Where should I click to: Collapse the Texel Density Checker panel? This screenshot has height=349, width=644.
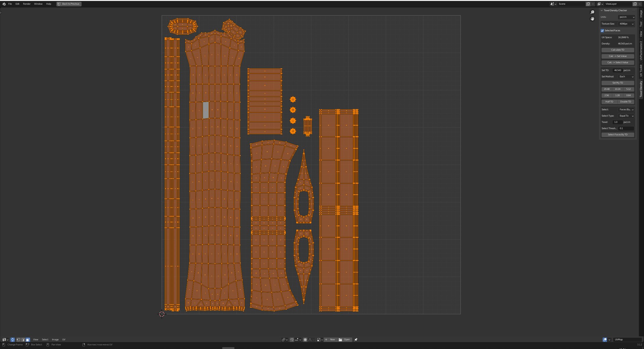[602, 10]
